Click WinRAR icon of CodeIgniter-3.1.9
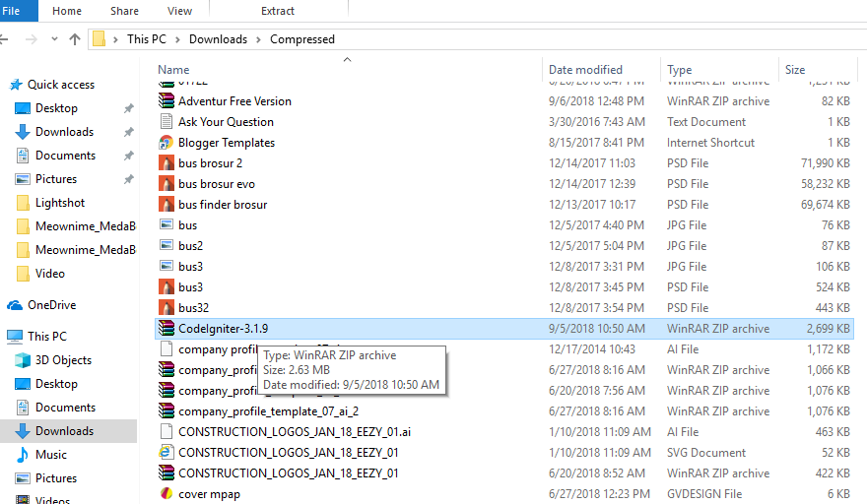 [x=167, y=328]
